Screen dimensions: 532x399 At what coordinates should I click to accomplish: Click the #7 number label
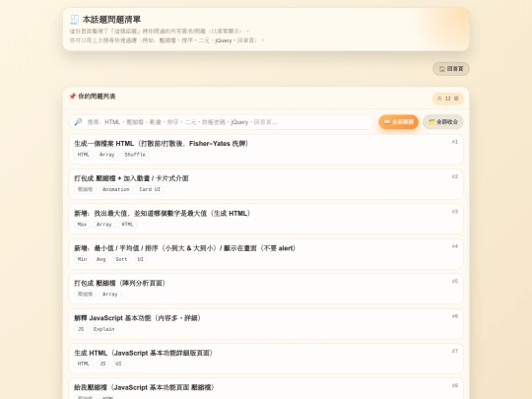click(x=454, y=351)
